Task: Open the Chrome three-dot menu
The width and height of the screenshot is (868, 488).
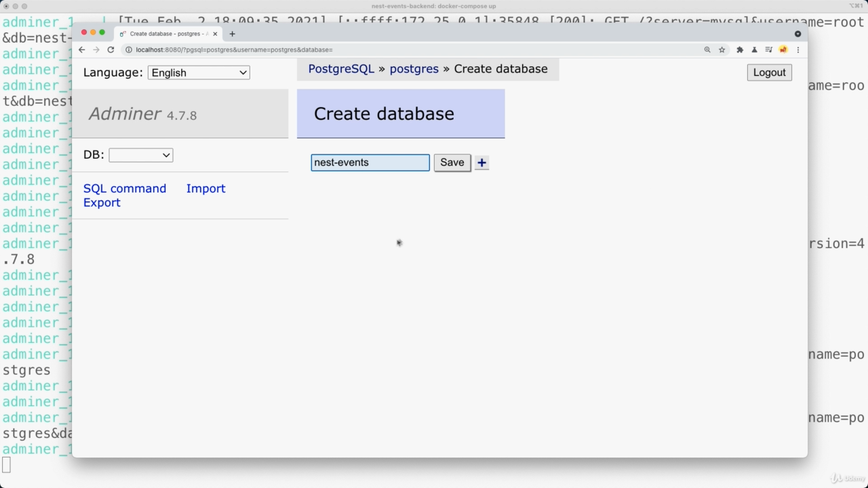Action: coord(798,49)
